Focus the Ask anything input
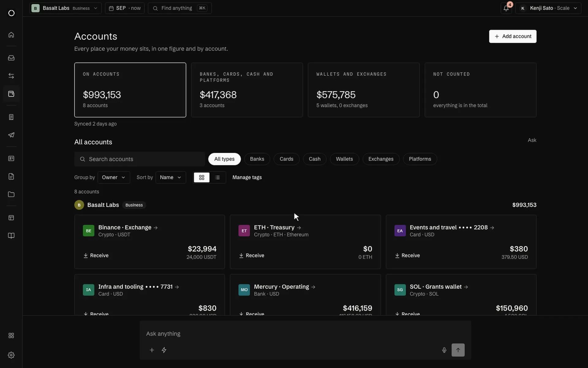This screenshot has width=588, height=368. point(305,334)
